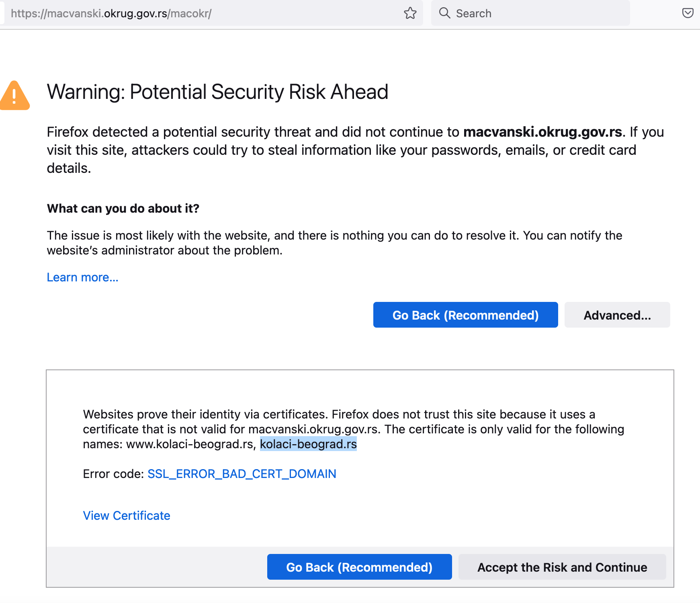This screenshot has width=700, height=603.
Task: Click the www.kolaci-beograd.rs certificate name
Action: tap(190, 444)
